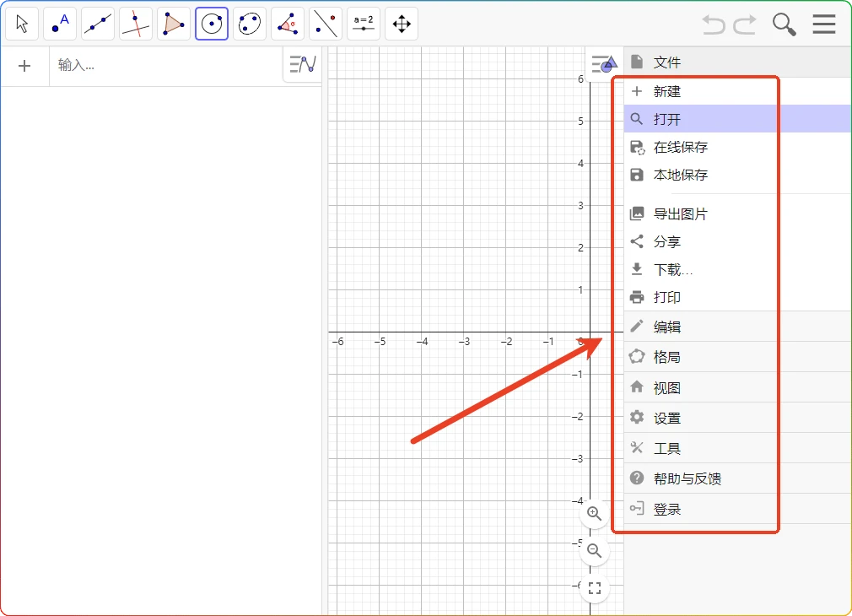852x616 pixels.
Task: Zoom in using the magnifier plus button
Action: point(593,513)
